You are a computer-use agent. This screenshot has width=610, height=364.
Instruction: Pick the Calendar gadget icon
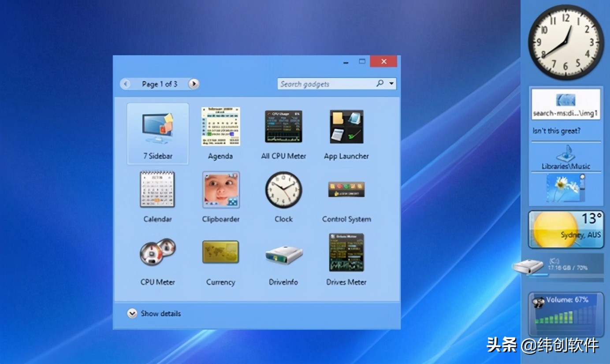[157, 189]
